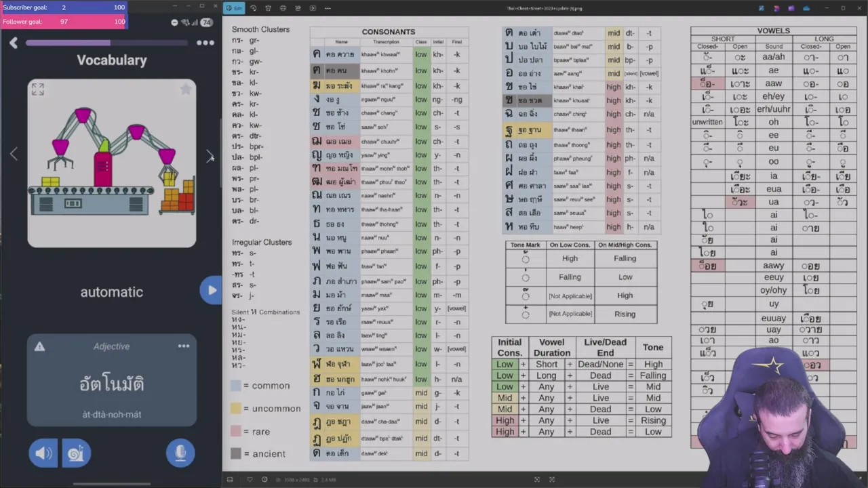Click the VOWELS table title
This screenshot has height=488, width=868.
pos(773,30)
